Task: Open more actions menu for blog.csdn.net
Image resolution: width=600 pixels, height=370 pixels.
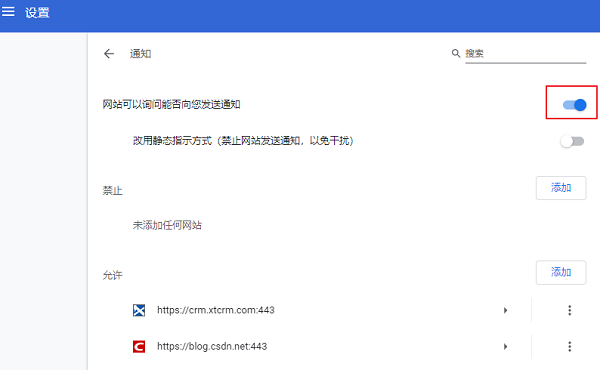Action: point(569,347)
